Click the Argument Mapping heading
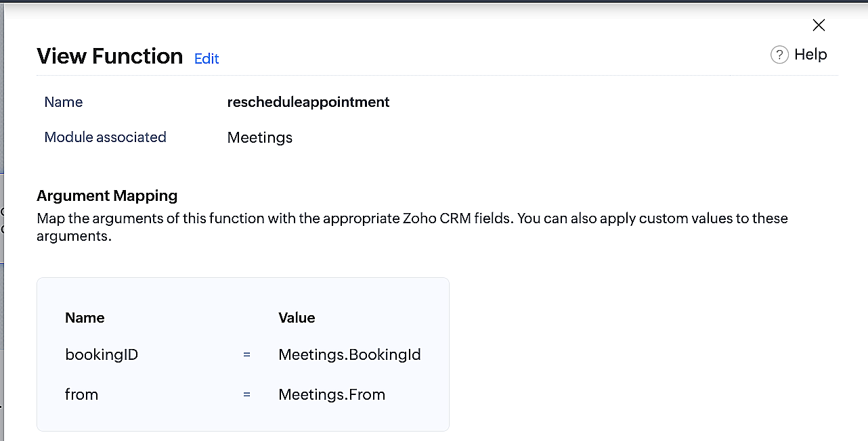This screenshot has width=868, height=441. [107, 196]
